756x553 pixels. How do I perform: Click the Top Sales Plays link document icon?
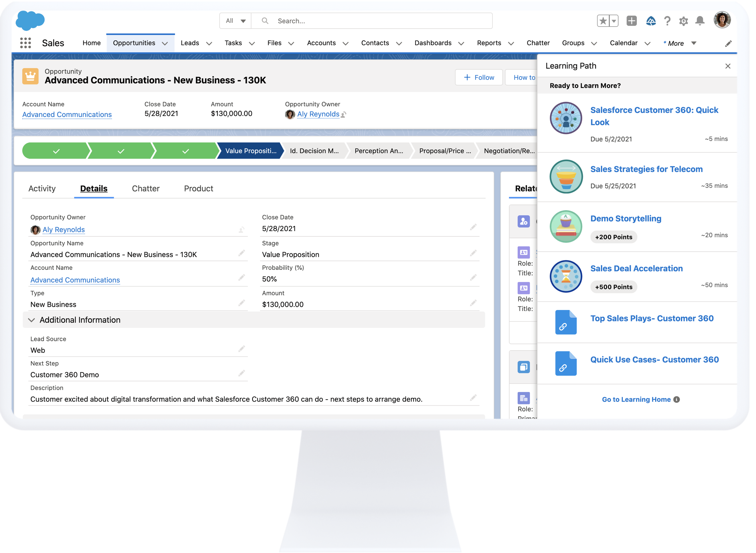566,322
